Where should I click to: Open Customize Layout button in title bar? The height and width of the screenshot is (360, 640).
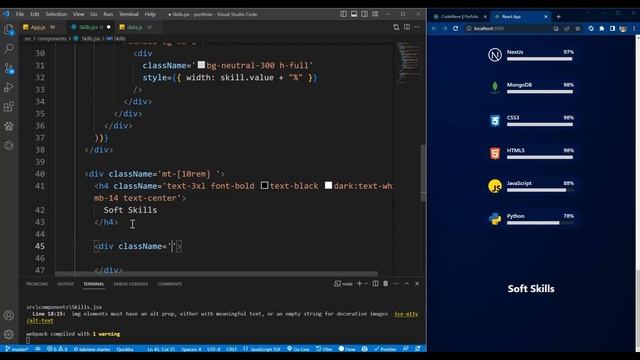pos(375,14)
